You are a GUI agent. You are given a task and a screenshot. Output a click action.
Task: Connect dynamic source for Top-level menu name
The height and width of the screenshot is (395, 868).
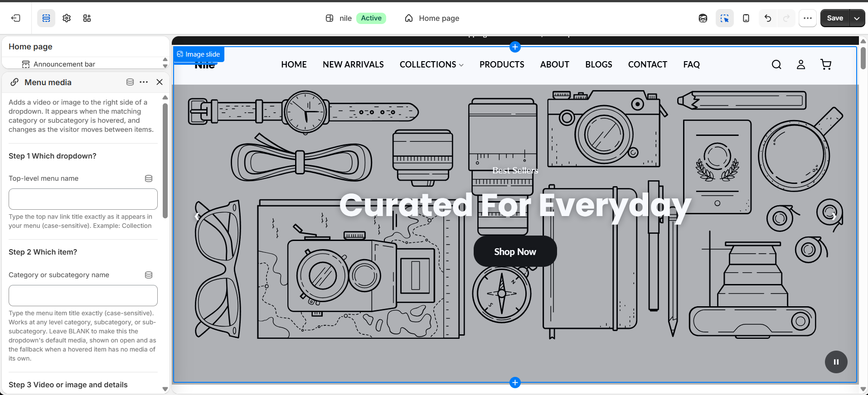pyautogui.click(x=149, y=178)
